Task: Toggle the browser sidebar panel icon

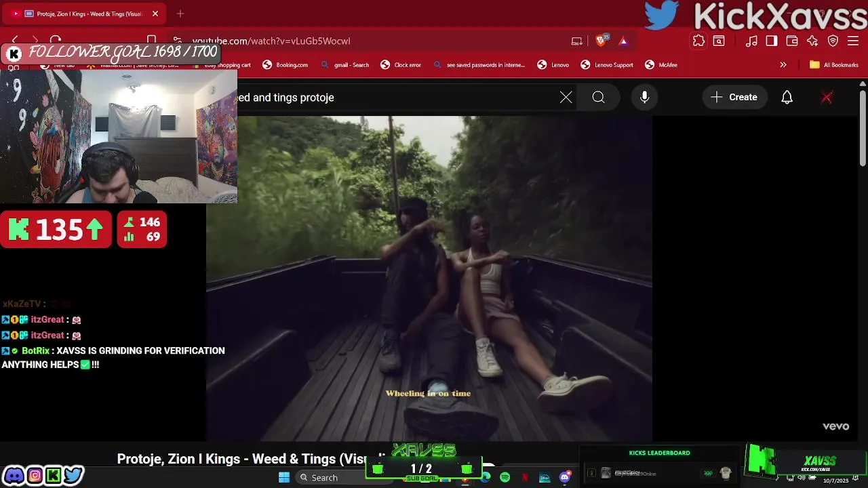Action: pos(771,41)
